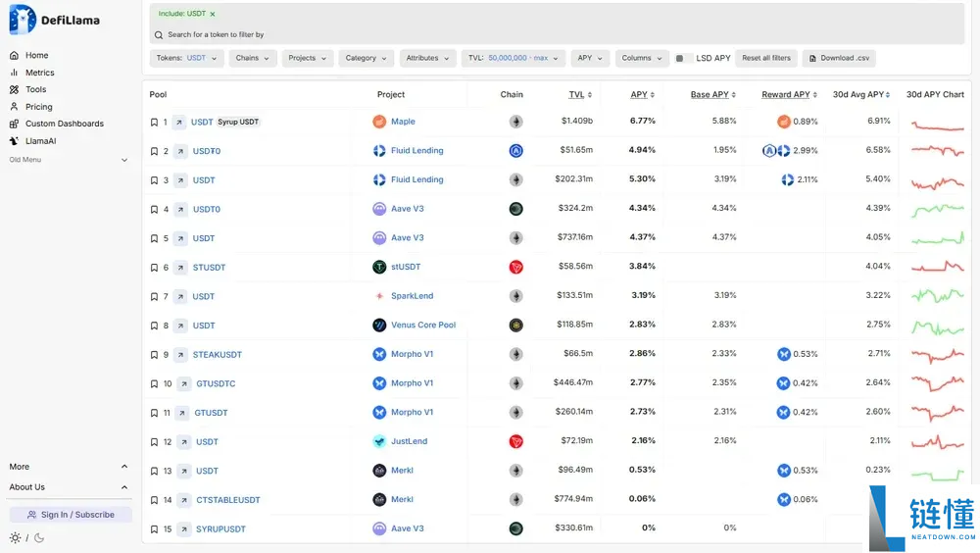
Task: Open the Tokens USDT dropdown
Action: 186,58
